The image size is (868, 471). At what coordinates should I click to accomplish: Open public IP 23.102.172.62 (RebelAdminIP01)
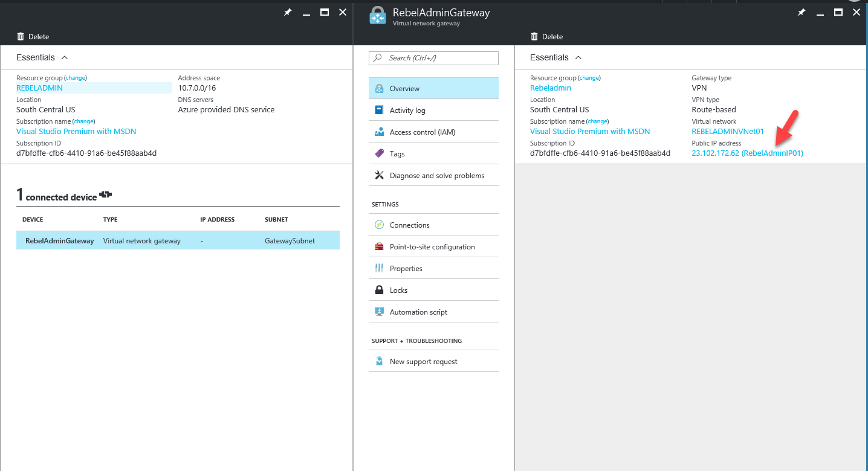tap(747, 153)
